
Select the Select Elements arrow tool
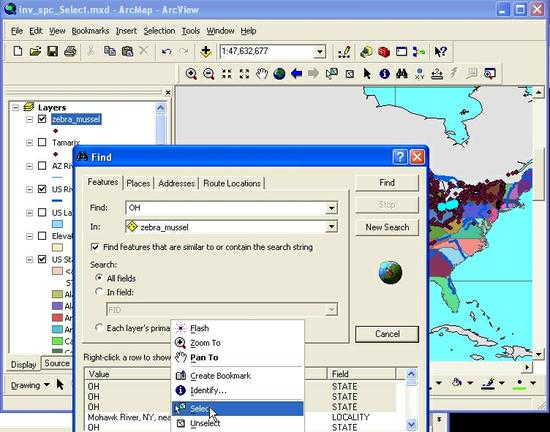point(367,74)
